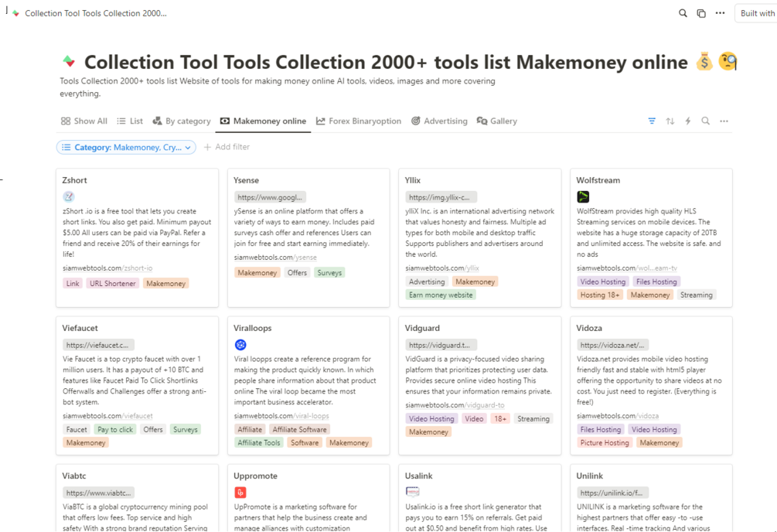Open the Viefaucet card title
Image resolution: width=777 pixels, height=532 pixels.
(80, 328)
